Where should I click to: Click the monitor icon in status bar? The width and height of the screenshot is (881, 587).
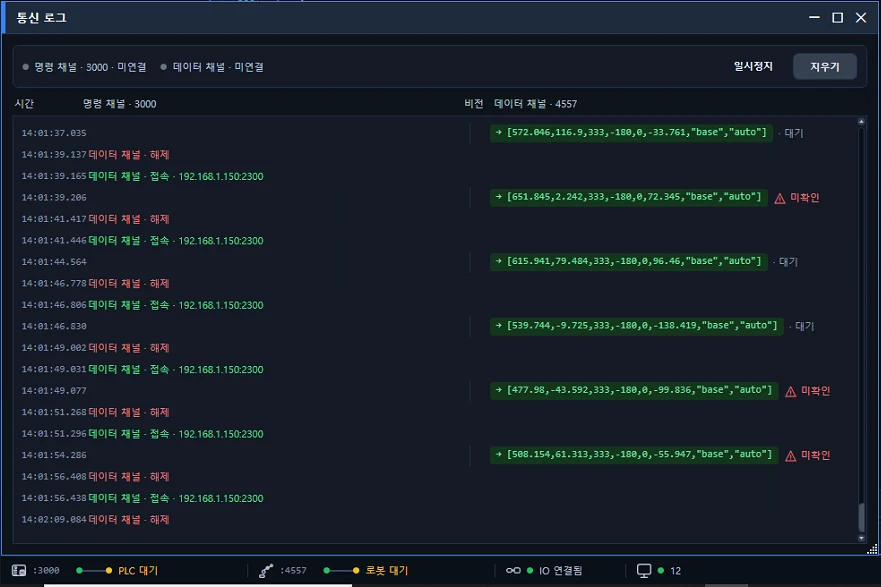click(x=644, y=571)
